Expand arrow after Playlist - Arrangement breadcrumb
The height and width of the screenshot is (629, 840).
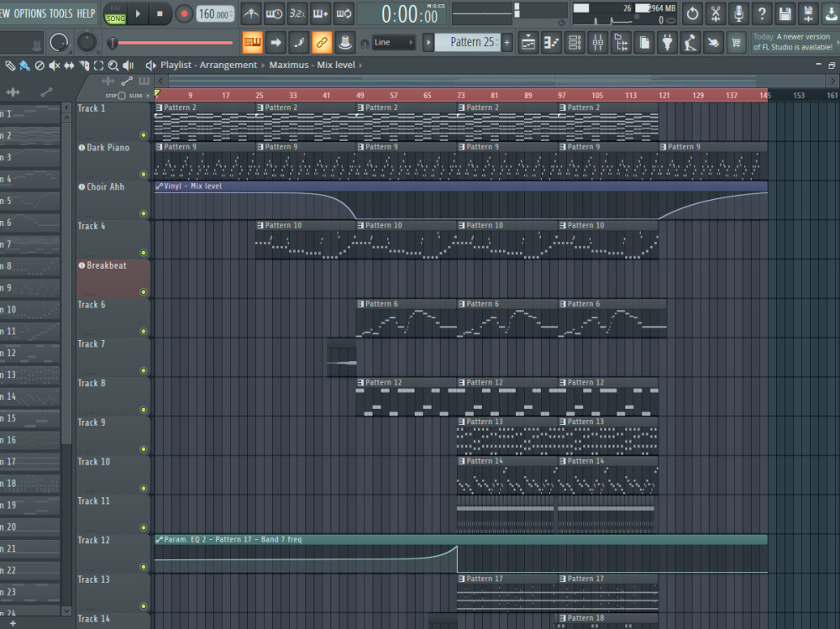[x=263, y=66]
